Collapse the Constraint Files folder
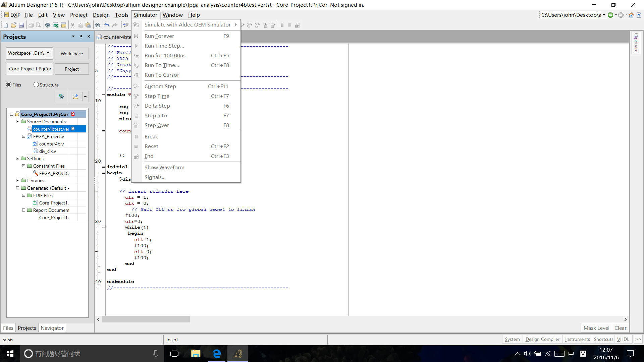Image resolution: width=644 pixels, height=362 pixels. click(x=23, y=166)
